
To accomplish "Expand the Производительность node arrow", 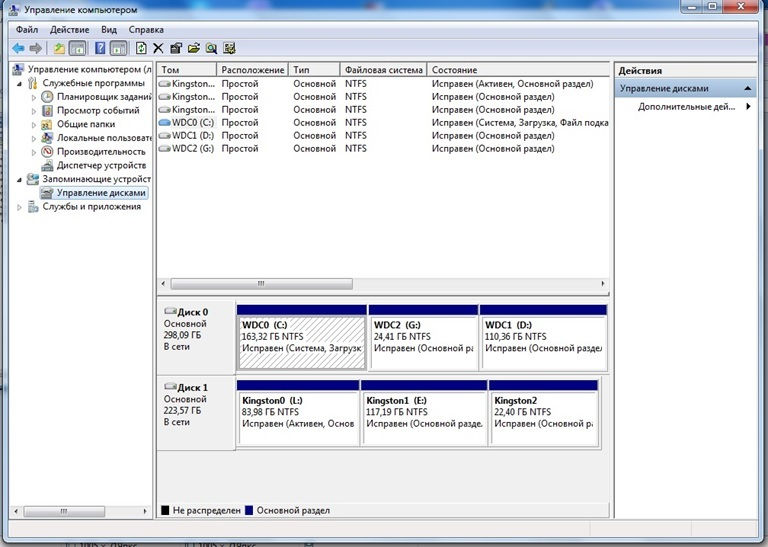I will click(x=34, y=152).
